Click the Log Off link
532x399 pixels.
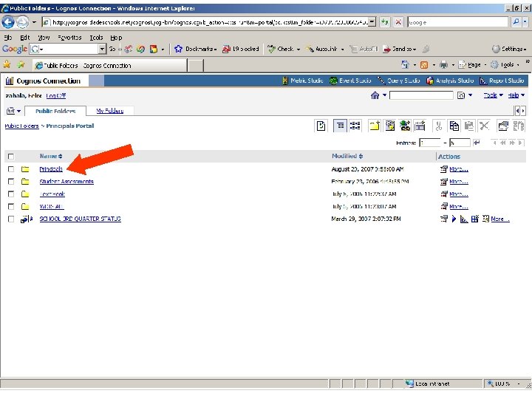point(56,95)
